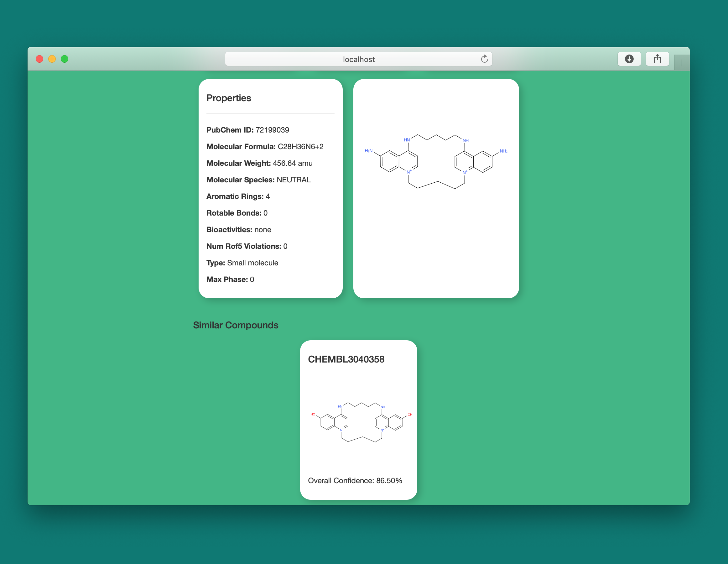The height and width of the screenshot is (564, 728).
Task: Click the Molecular Formula C28H36N6+2 line
Action: [265, 147]
